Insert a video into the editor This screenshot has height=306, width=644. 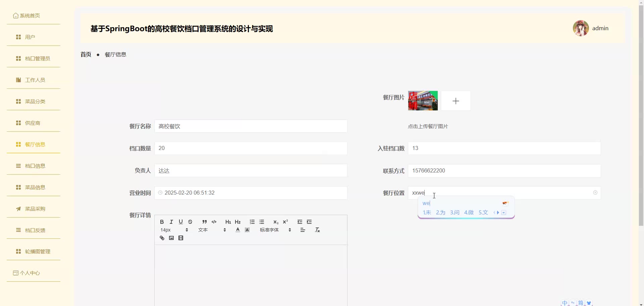pyautogui.click(x=181, y=238)
